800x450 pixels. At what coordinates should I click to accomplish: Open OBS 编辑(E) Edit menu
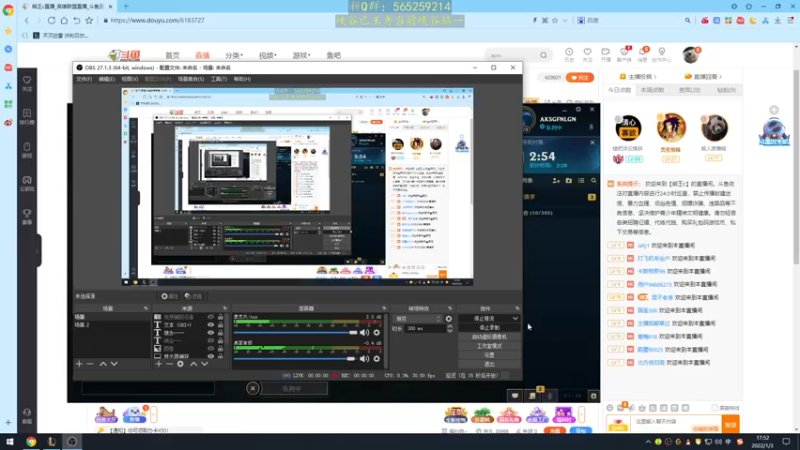[106, 79]
